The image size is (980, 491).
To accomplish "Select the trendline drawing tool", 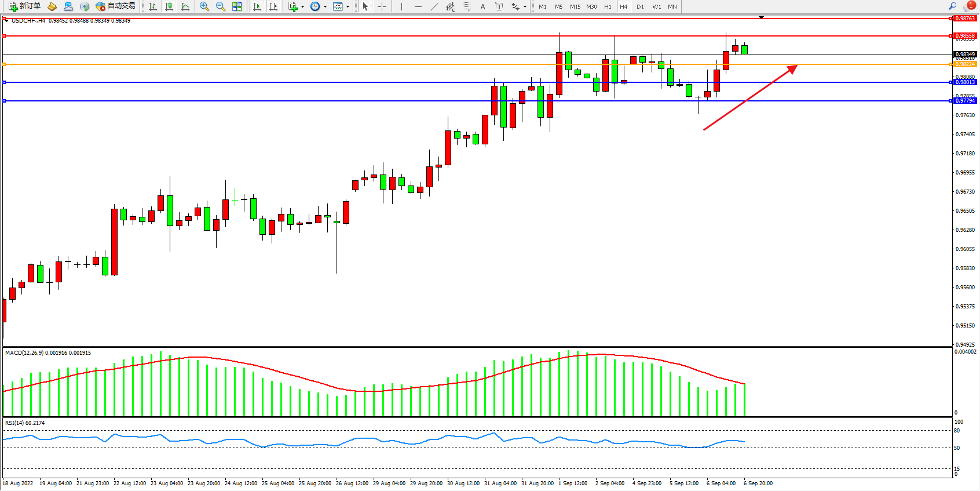I will 434,6.
